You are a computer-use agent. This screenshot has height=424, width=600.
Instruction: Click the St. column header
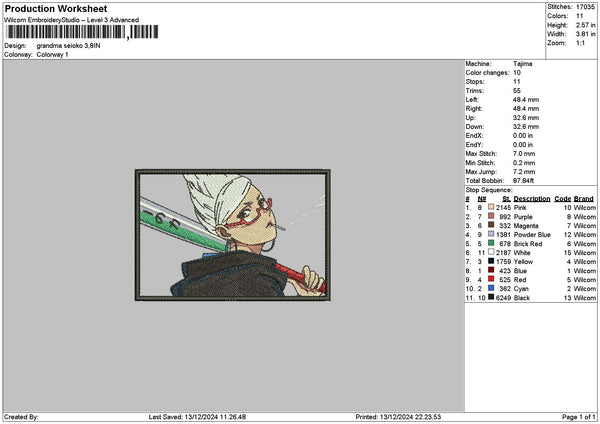[x=507, y=199]
